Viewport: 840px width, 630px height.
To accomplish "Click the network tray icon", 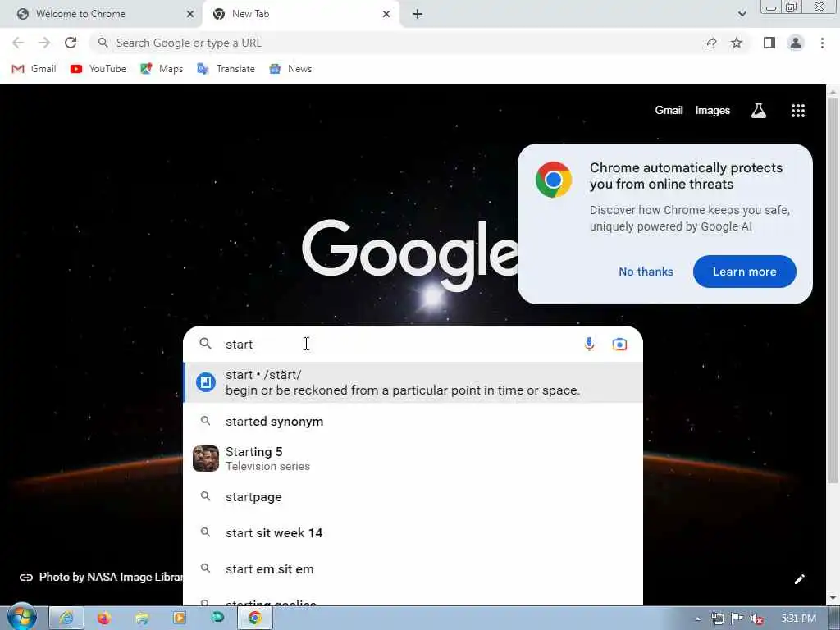I will (718, 619).
